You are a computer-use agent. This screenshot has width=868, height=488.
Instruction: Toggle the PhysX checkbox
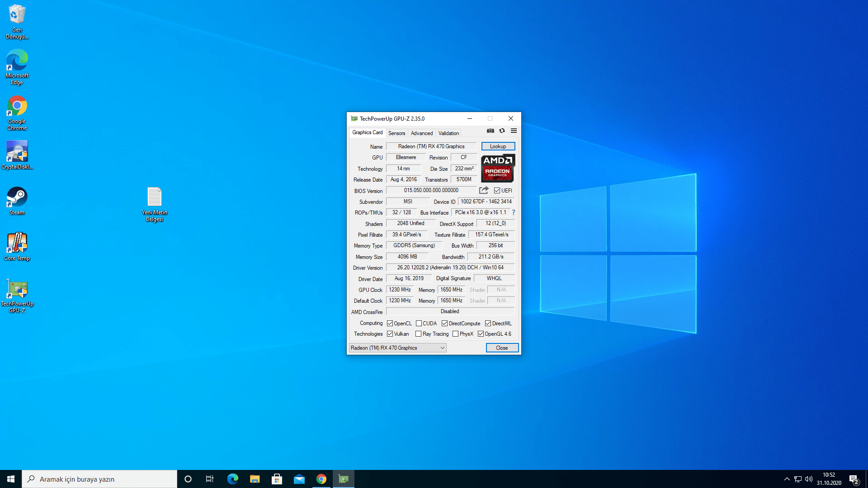[x=455, y=334]
